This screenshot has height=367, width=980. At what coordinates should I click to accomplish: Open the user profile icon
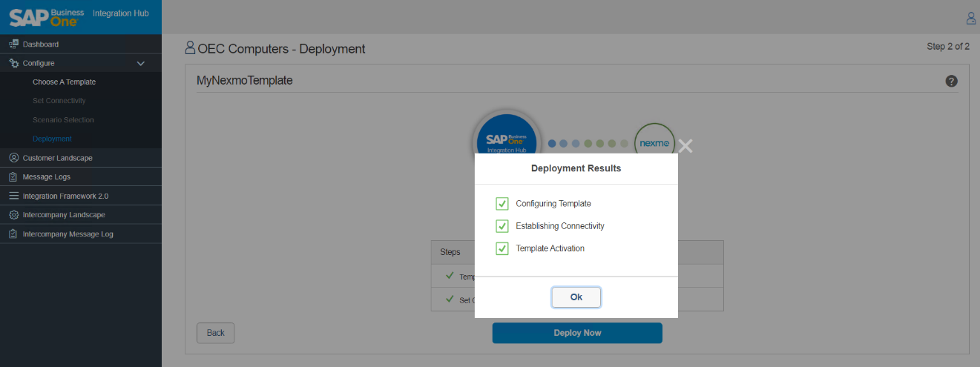[970, 18]
